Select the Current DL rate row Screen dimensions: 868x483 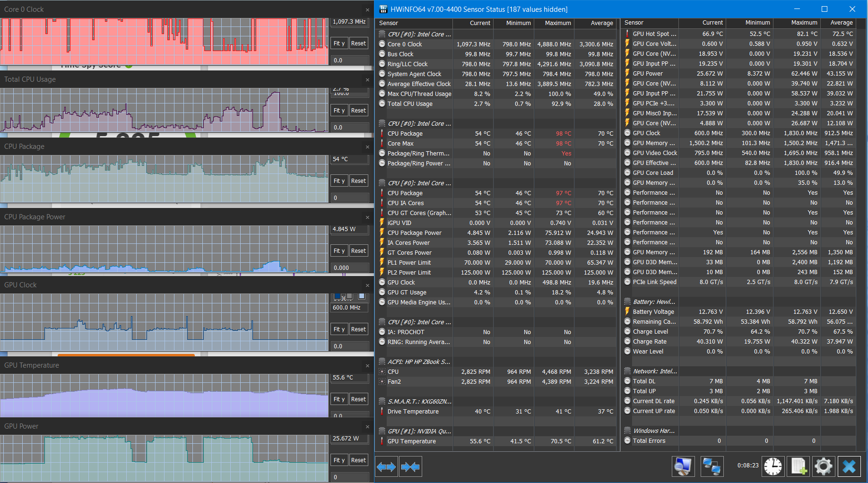(739, 401)
